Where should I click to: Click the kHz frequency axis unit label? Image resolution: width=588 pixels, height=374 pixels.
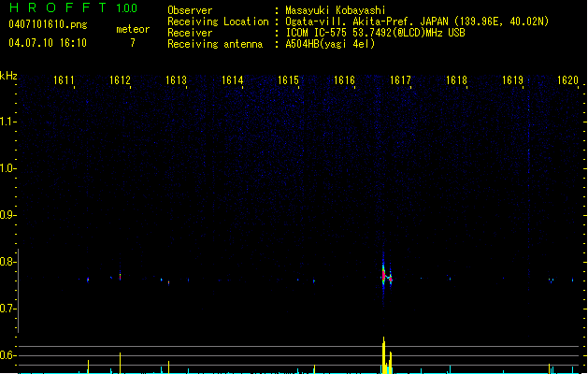pos(8,76)
